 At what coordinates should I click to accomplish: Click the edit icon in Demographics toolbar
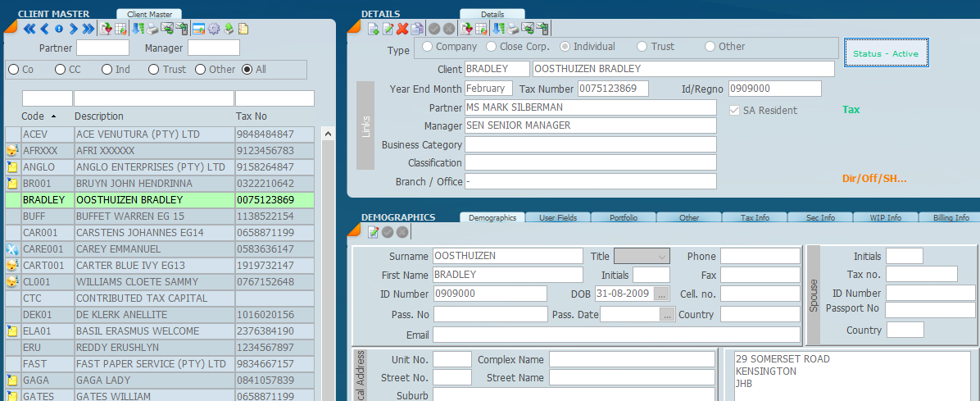373,232
